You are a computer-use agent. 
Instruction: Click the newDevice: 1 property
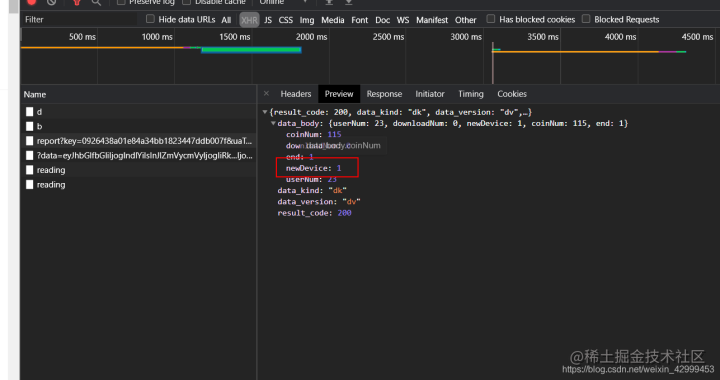pyautogui.click(x=314, y=168)
